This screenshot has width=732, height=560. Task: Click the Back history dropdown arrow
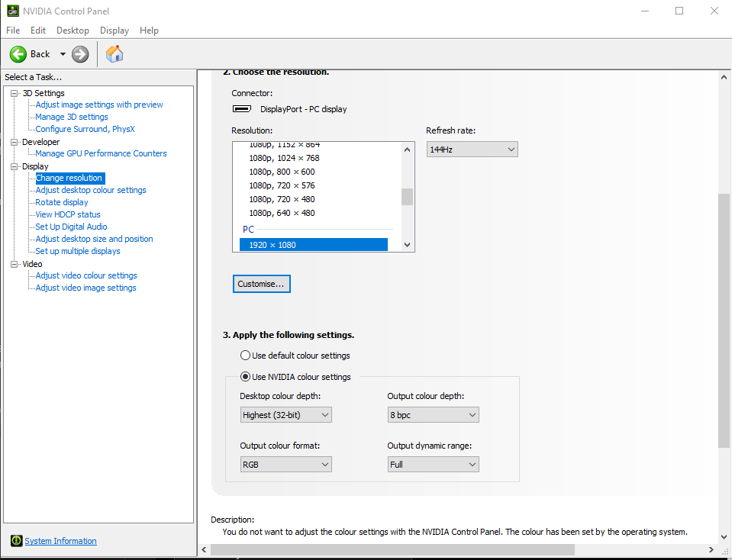[x=63, y=54]
